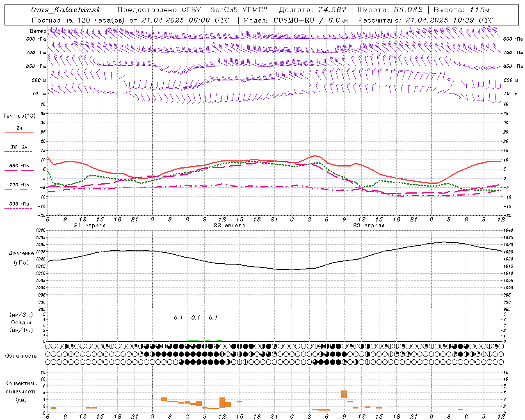
Task: Click the 2м temperature legend label
Action: click(19, 128)
